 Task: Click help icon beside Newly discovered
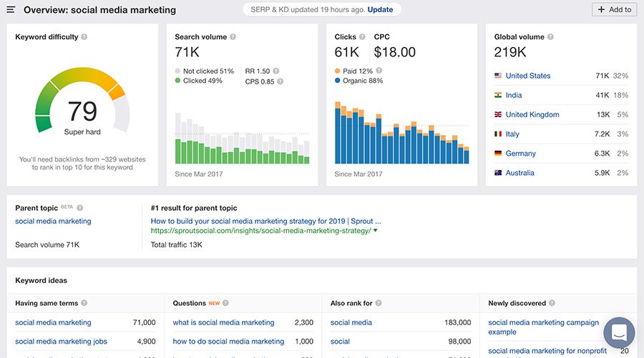(553, 303)
